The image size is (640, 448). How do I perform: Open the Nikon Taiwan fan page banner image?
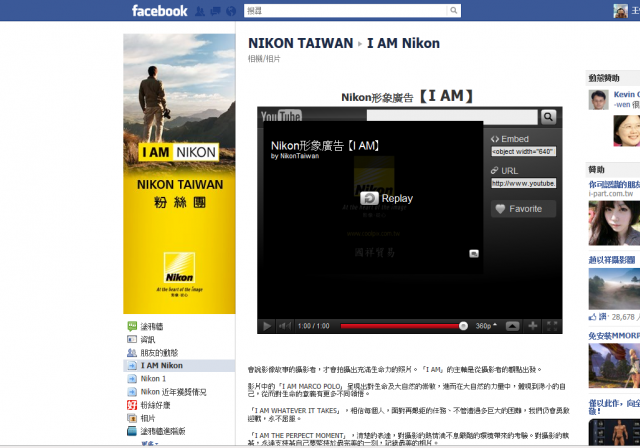[x=179, y=174]
